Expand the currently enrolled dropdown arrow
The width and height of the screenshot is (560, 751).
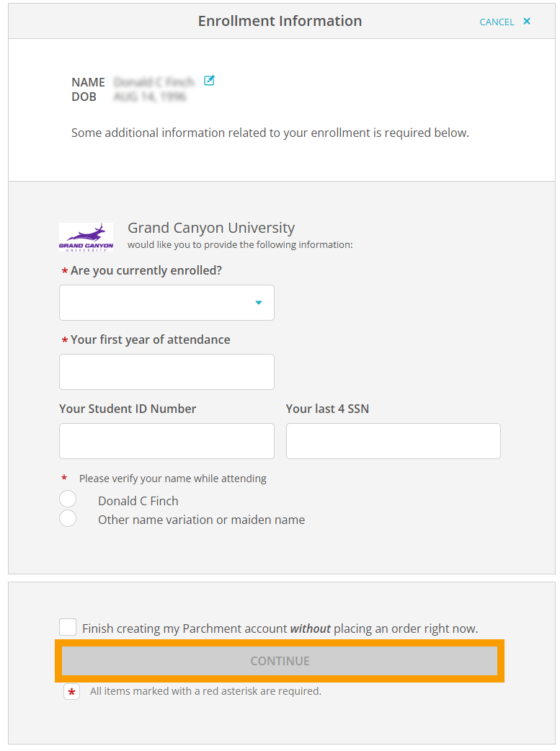point(259,303)
